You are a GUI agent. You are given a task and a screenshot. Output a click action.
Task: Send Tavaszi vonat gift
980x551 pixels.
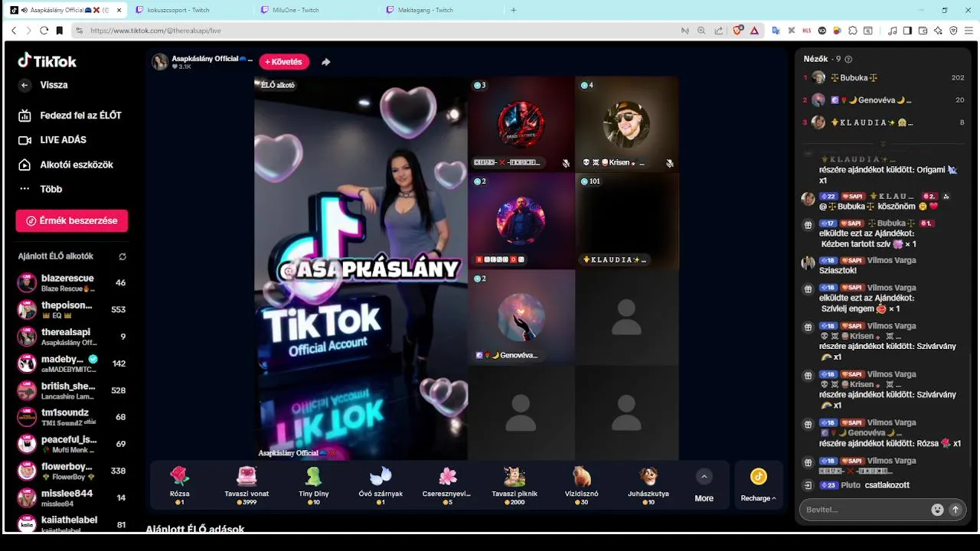pos(247,485)
